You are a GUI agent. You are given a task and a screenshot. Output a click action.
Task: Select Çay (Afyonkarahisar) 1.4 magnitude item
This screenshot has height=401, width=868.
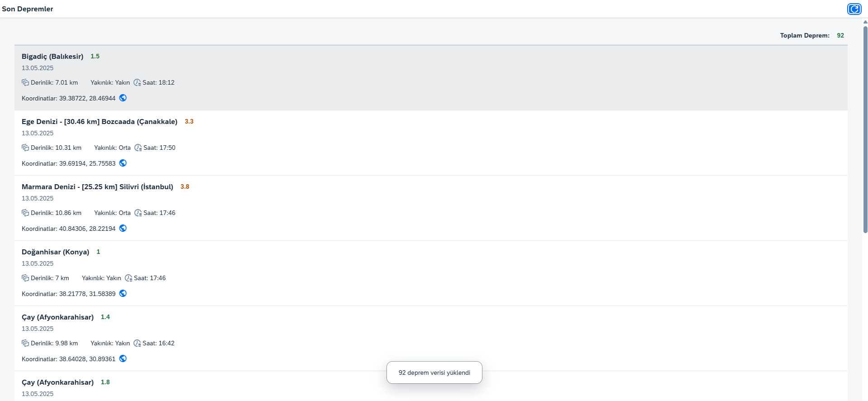click(x=431, y=339)
